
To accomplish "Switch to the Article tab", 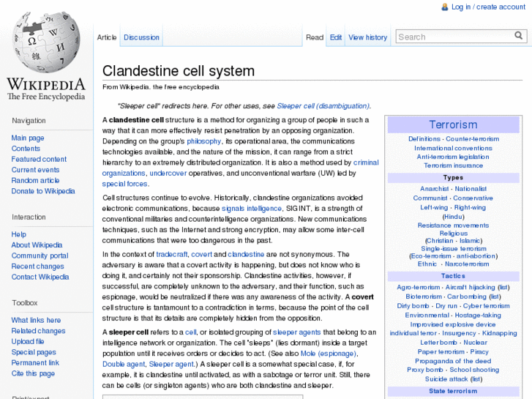I will click(107, 37).
